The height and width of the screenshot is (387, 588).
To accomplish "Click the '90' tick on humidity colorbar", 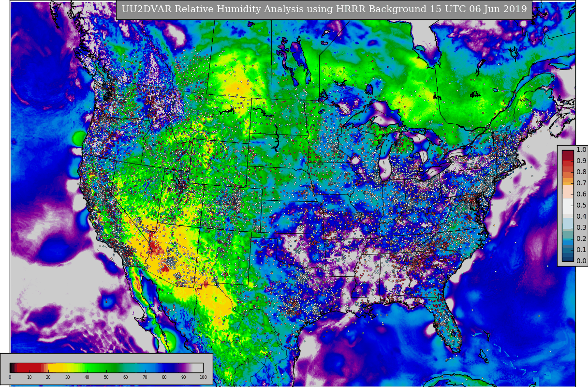I will 184,377.
